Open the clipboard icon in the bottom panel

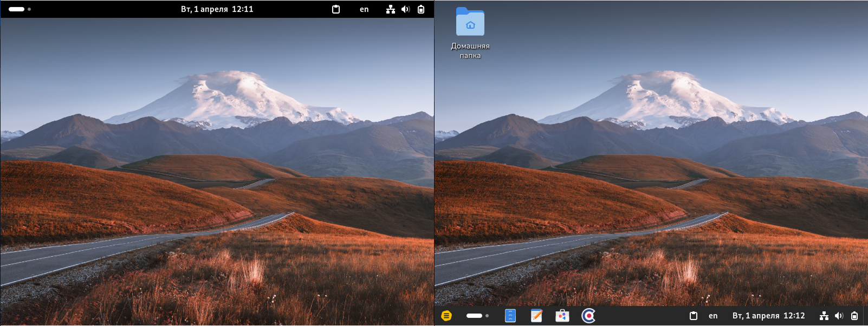(694, 316)
